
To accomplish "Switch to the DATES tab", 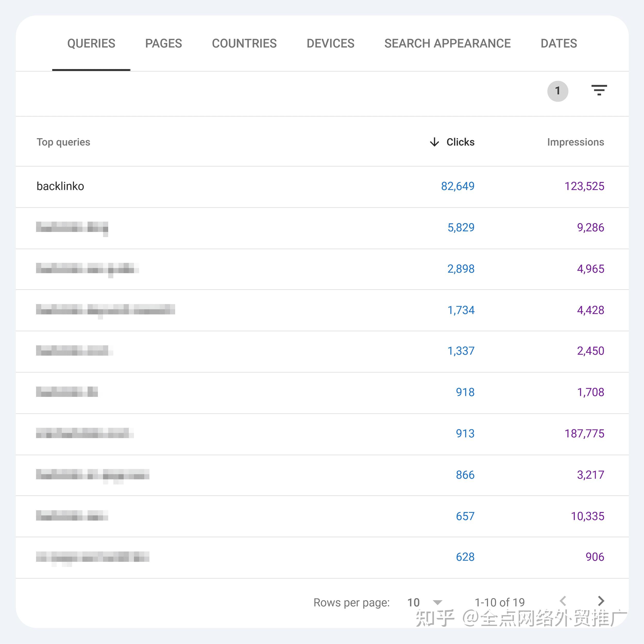I will click(559, 43).
